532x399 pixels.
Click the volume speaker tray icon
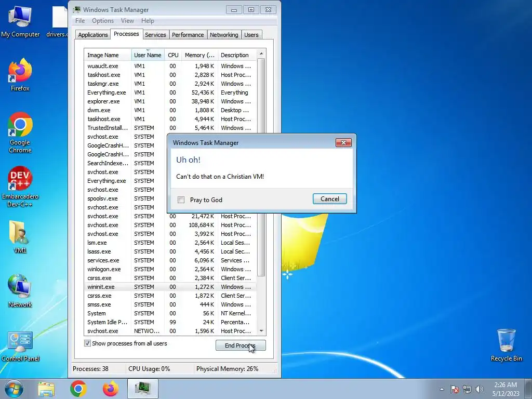coord(480,389)
